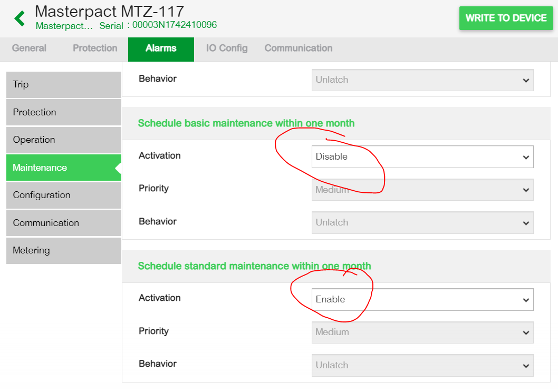Click the serial number 00003N1742410096
Viewport: 558px width, 392px height.
(175, 25)
